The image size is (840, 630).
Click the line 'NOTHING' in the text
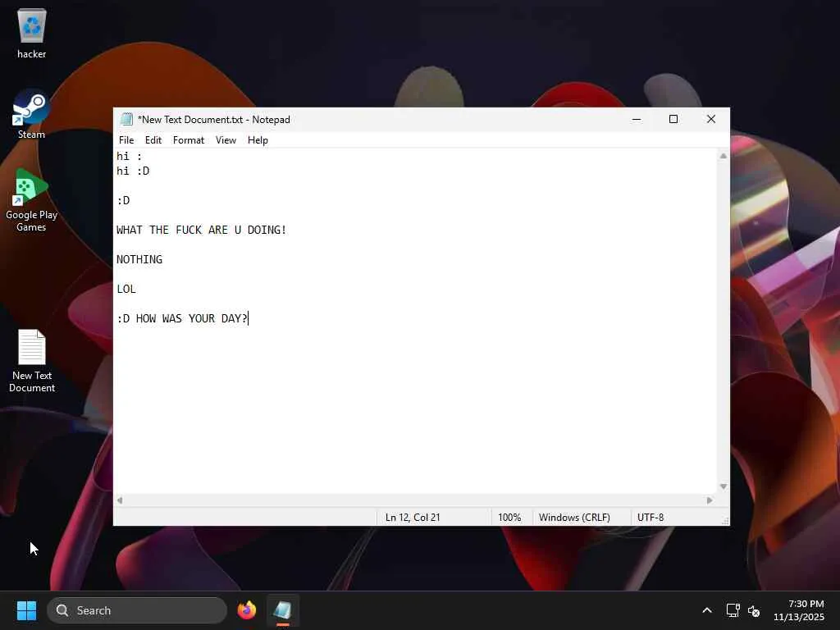click(139, 259)
